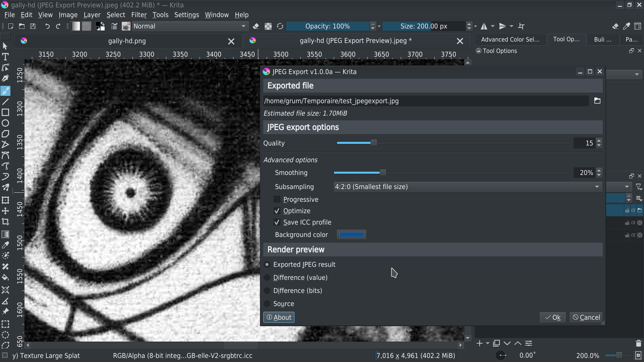The image size is (644, 362).
Task: Click the exported file path field
Action: (425, 101)
